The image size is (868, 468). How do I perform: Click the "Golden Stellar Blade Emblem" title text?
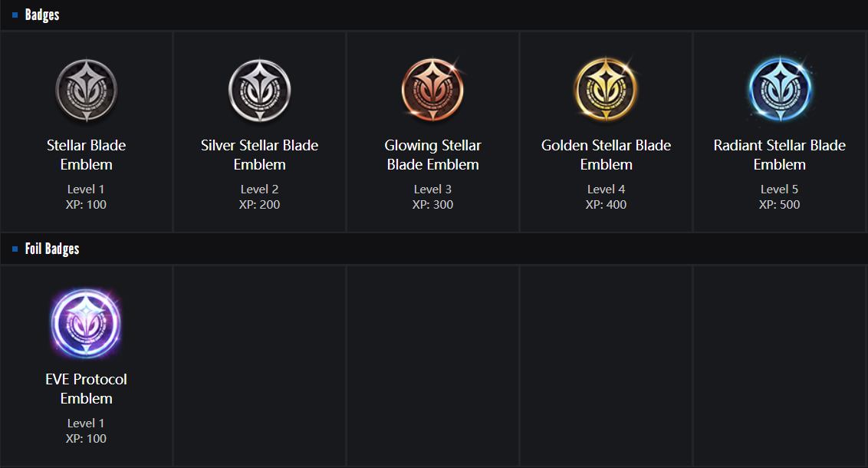click(606, 155)
